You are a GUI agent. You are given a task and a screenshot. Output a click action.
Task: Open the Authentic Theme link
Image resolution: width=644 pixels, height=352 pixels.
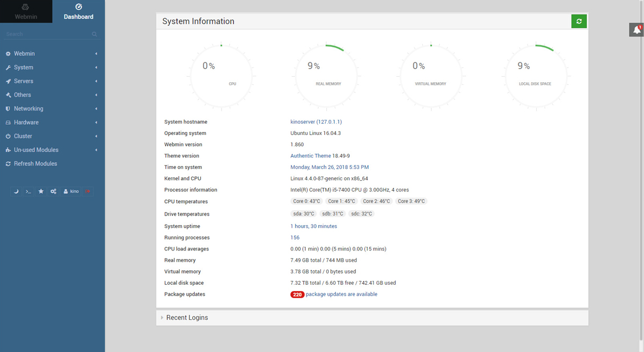[311, 156]
